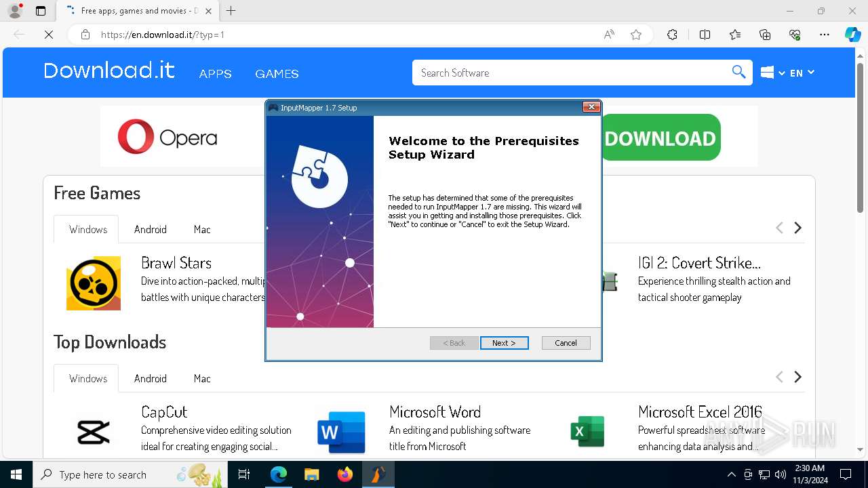Open the Favorites list icon
The image size is (868, 488).
[x=735, y=35]
